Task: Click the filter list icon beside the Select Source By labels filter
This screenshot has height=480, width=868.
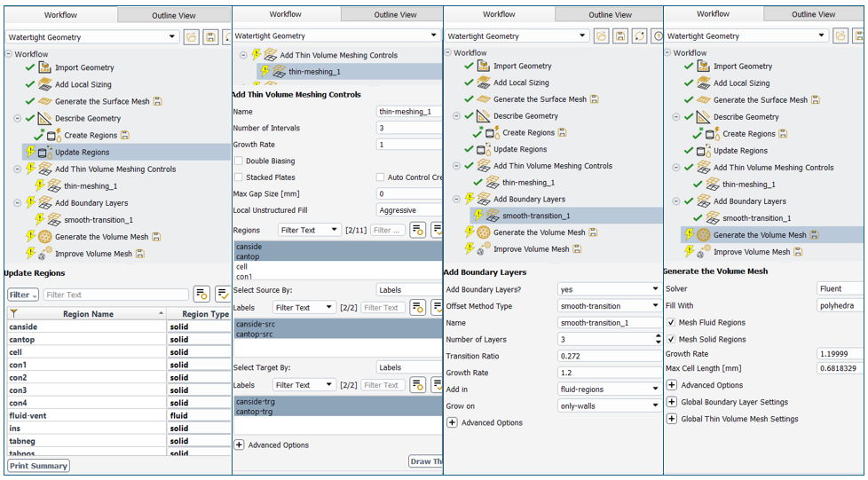Action: coord(417,307)
